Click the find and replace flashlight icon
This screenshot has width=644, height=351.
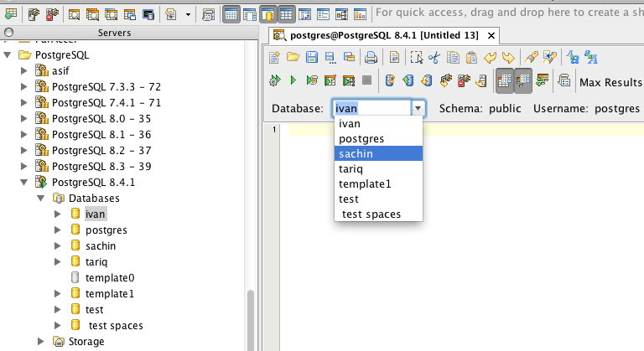tap(549, 58)
